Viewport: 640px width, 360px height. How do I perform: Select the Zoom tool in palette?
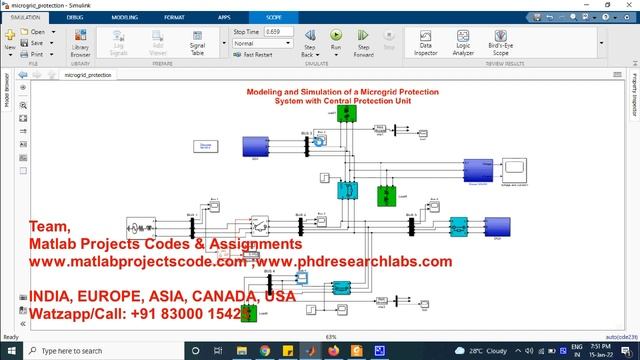pyautogui.click(x=23, y=105)
